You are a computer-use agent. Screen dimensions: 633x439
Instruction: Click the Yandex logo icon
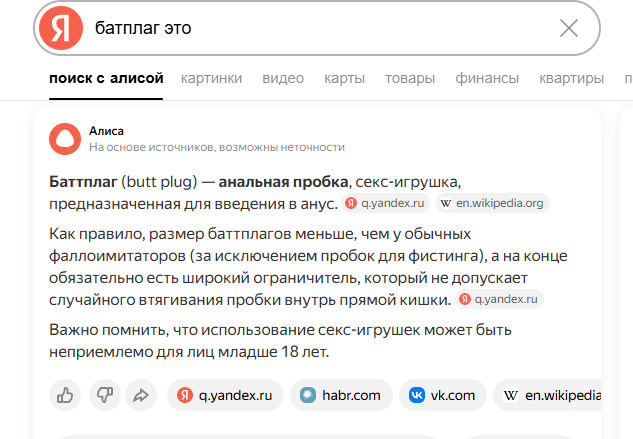pyautogui.click(x=61, y=28)
